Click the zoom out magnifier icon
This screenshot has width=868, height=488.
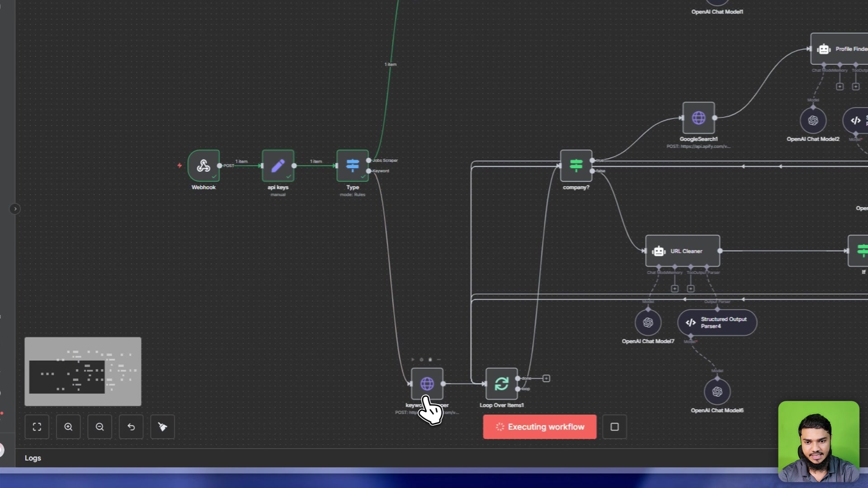coord(100,427)
